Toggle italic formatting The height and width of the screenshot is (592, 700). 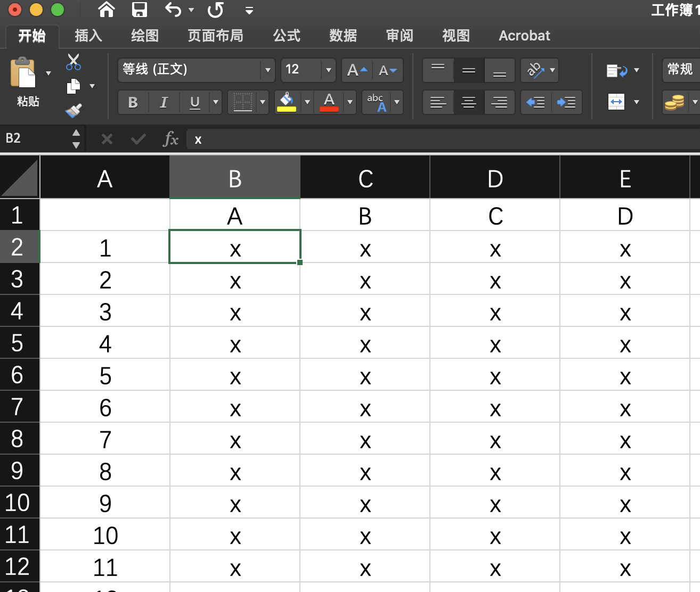pos(164,102)
